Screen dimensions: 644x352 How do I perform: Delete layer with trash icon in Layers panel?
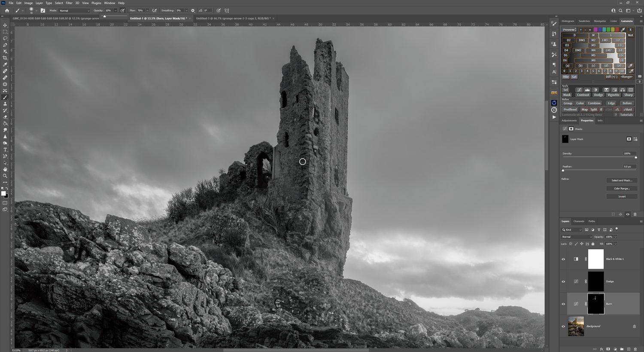(x=635, y=349)
